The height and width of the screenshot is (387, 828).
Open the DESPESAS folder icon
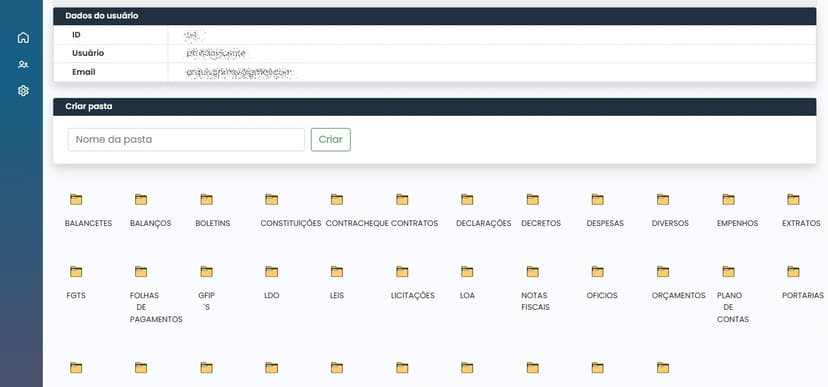(598, 200)
